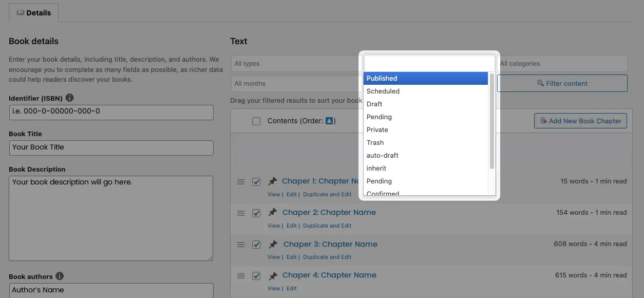
Task: Uncheck the Chapter 1 checkbox
Action: pos(256,182)
